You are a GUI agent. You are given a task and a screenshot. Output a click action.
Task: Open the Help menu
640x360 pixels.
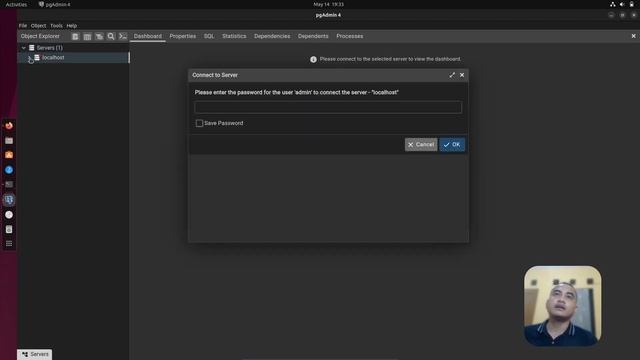(72, 26)
